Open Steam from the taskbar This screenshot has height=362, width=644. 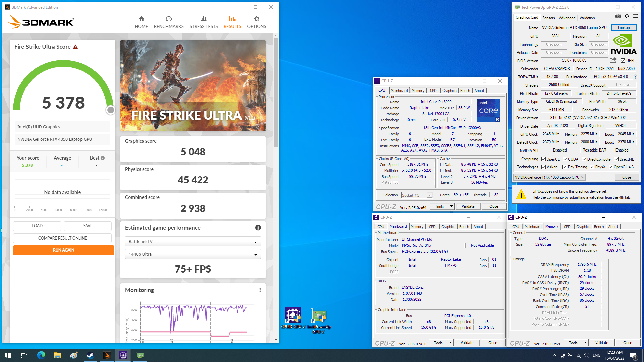click(x=90, y=355)
